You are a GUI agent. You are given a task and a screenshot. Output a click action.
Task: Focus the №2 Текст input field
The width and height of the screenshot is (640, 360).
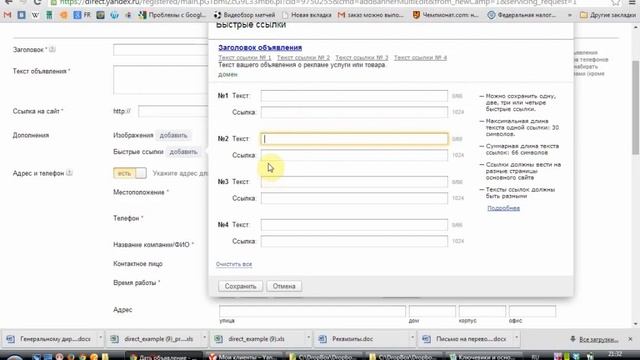(354, 139)
